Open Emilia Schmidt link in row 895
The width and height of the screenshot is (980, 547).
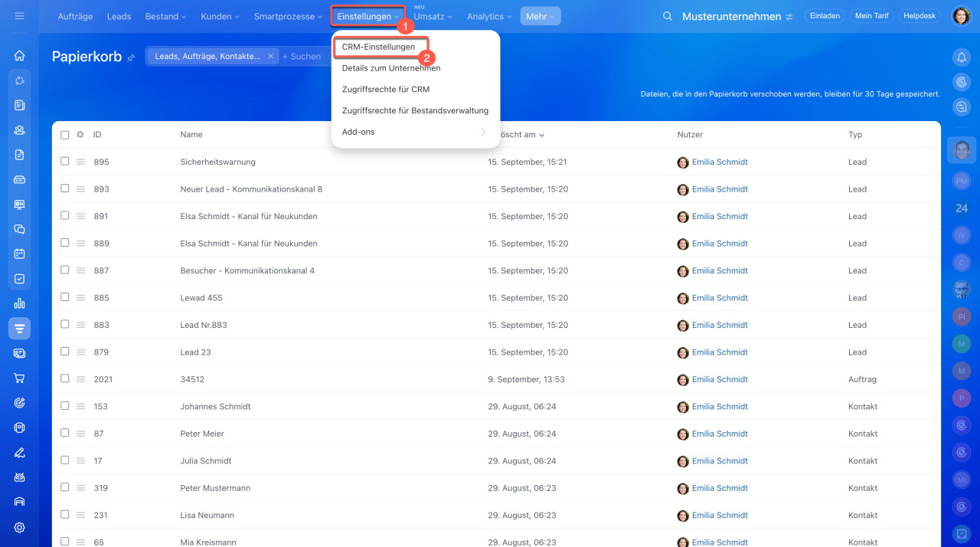click(720, 162)
